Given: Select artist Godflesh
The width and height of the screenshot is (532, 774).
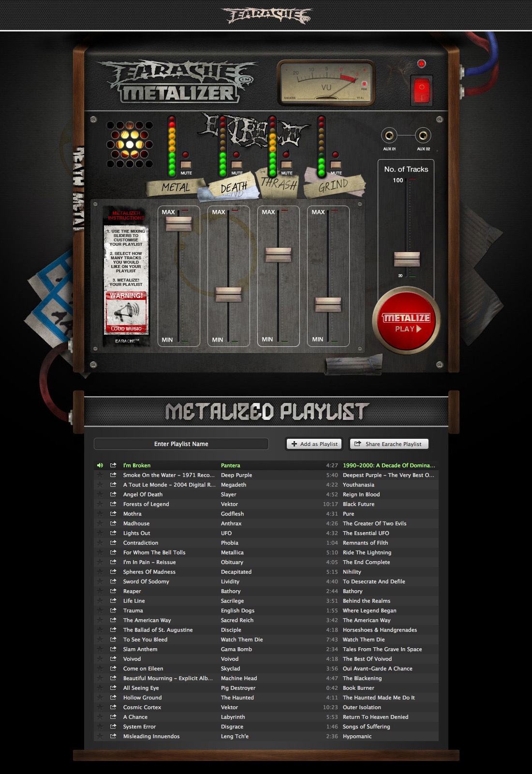Looking at the screenshot, I should click(x=232, y=514).
